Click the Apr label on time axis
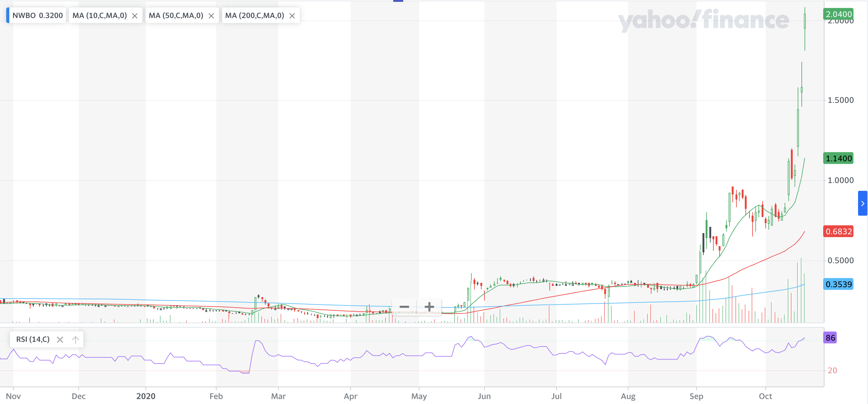Viewport: 868px width, 404px height. [350, 396]
